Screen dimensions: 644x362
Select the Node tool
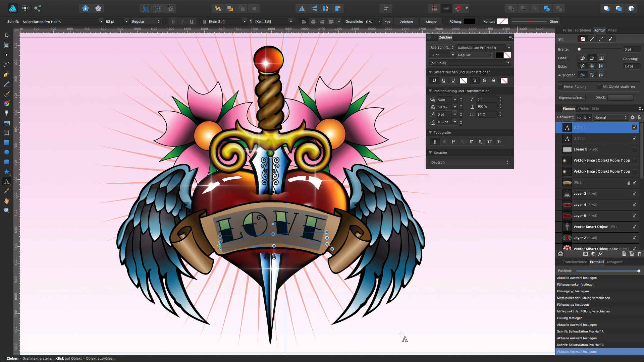[7, 55]
